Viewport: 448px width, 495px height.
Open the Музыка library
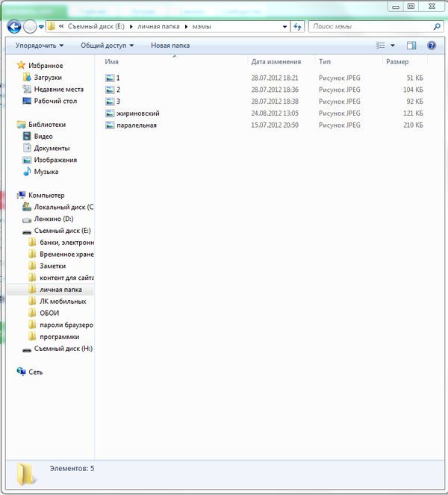coord(46,172)
